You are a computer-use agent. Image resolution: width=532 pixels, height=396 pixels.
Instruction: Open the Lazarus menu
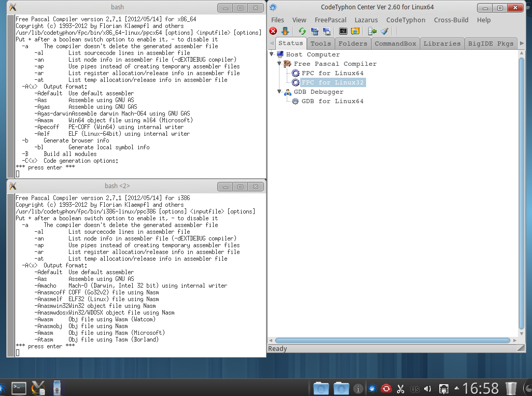pyautogui.click(x=366, y=20)
